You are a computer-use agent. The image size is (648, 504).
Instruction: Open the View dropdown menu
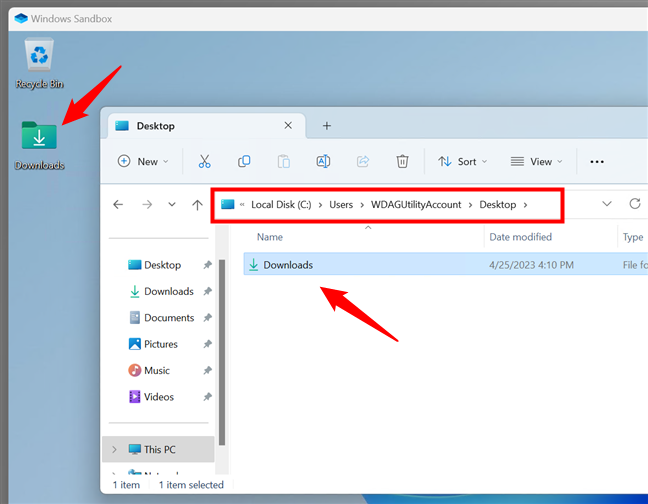coord(536,162)
